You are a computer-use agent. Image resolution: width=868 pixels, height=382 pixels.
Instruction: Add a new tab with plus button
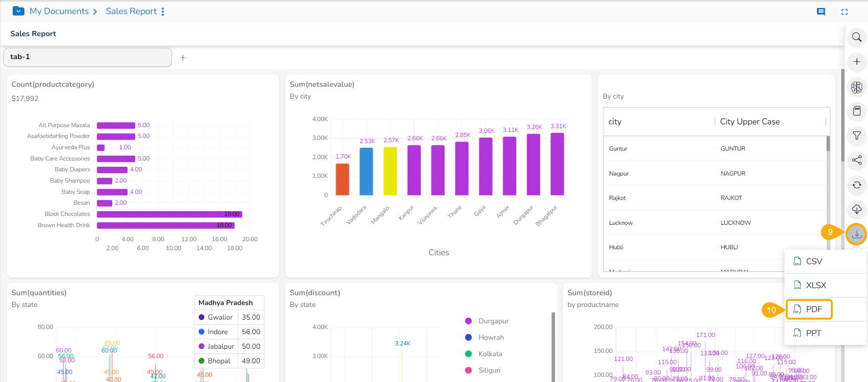click(183, 58)
